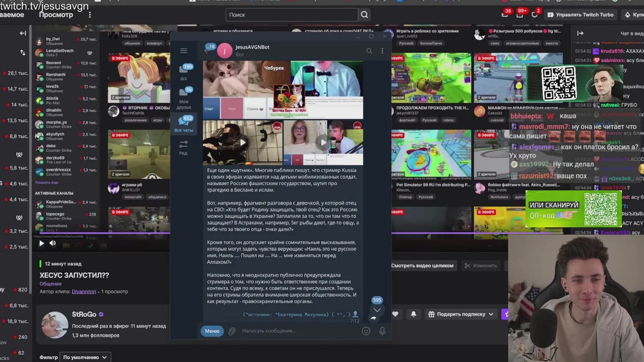Collapse the left followed channels sidebar
The height and width of the screenshot is (362, 644).
23,33
